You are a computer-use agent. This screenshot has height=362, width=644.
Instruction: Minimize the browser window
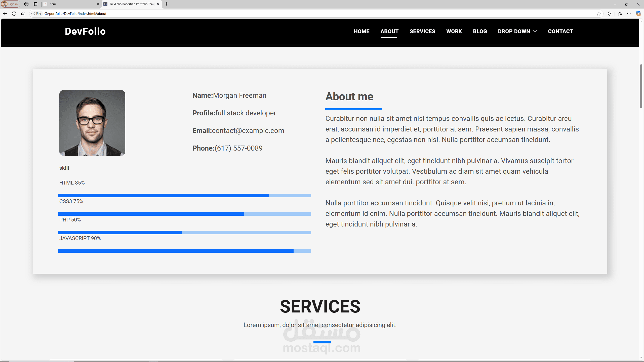point(615,4)
